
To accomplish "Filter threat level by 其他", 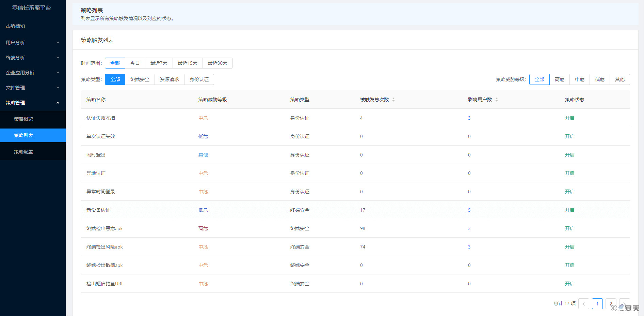I will [620, 79].
